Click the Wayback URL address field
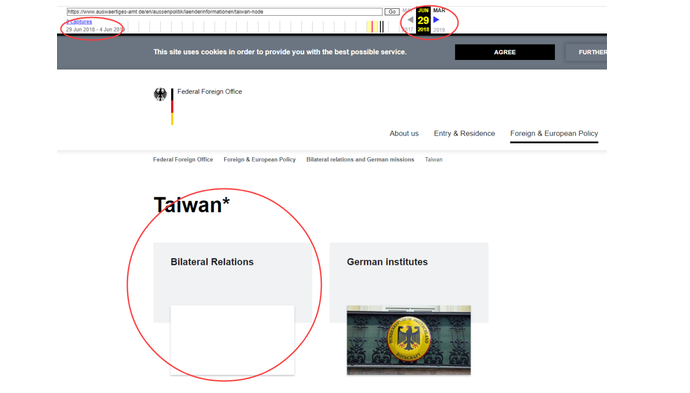This screenshot has height=393, width=690. 224,12
